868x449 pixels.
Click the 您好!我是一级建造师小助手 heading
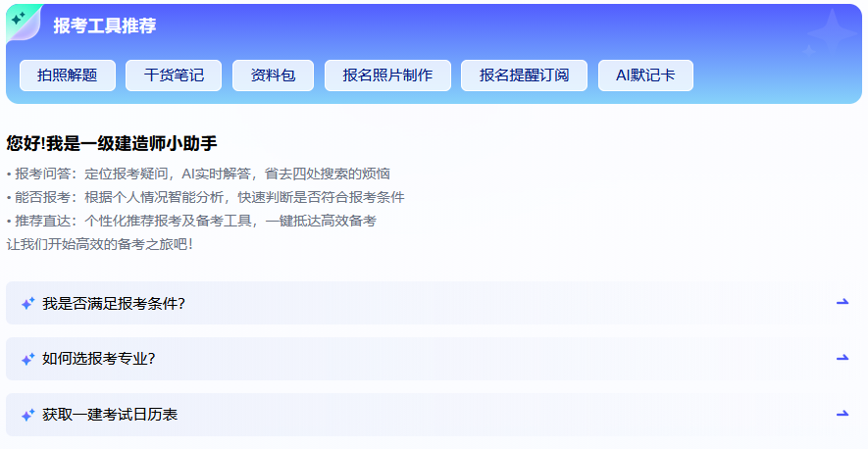pos(111,143)
